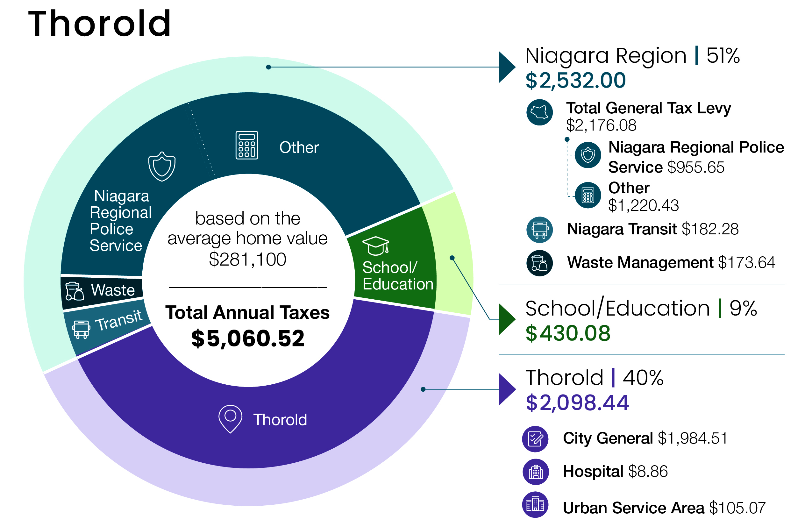Screen dimensions: 812x527
Task: Click the graduation cap icon in the chart
Action: 376,246
